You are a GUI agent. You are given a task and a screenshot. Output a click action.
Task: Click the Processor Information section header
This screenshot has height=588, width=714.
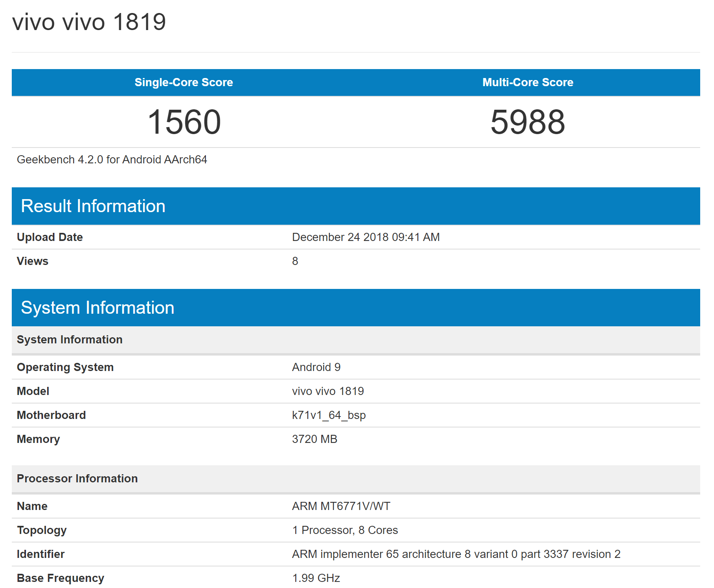pyautogui.click(x=77, y=479)
